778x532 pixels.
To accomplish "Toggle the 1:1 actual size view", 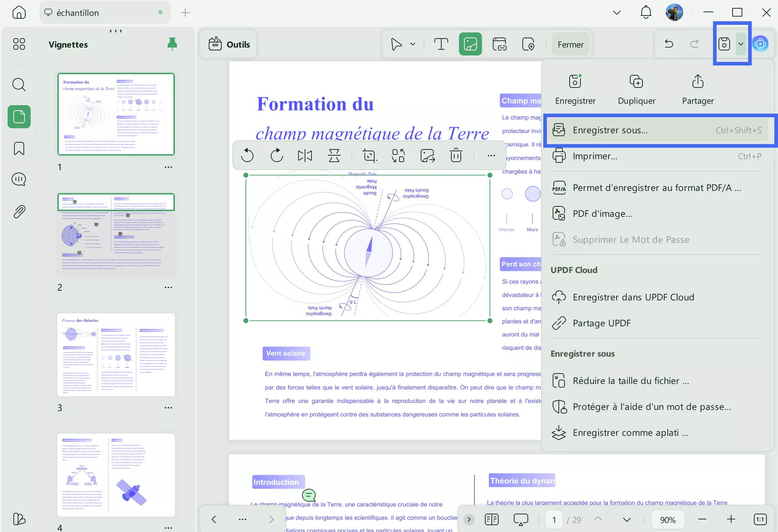I will 760,519.
